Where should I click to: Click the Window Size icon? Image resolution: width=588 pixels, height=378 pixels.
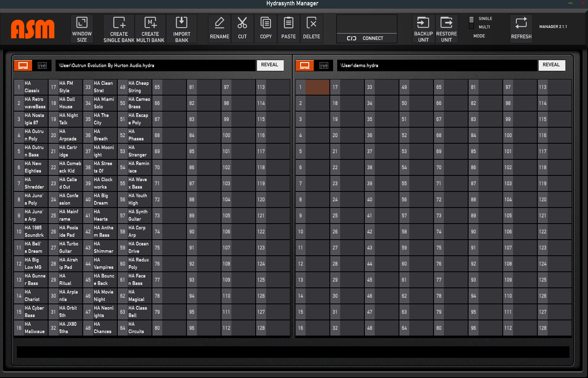[82, 29]
